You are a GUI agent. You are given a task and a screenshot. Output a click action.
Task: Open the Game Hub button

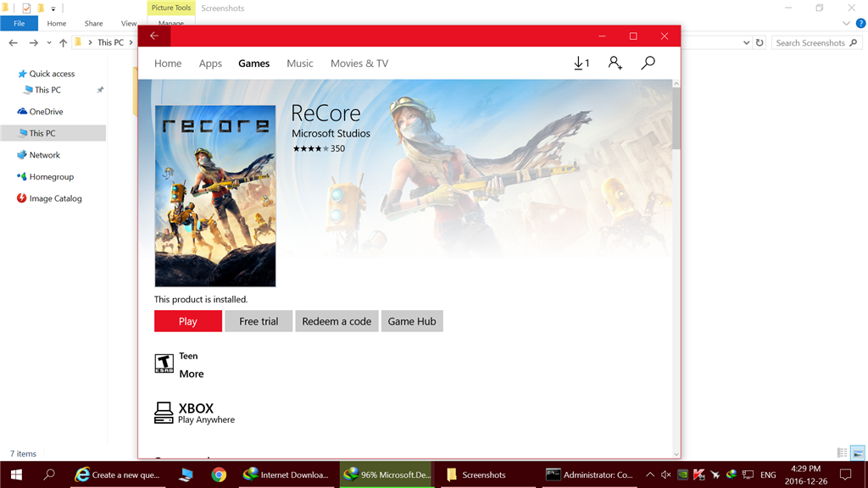click(412, 321)
